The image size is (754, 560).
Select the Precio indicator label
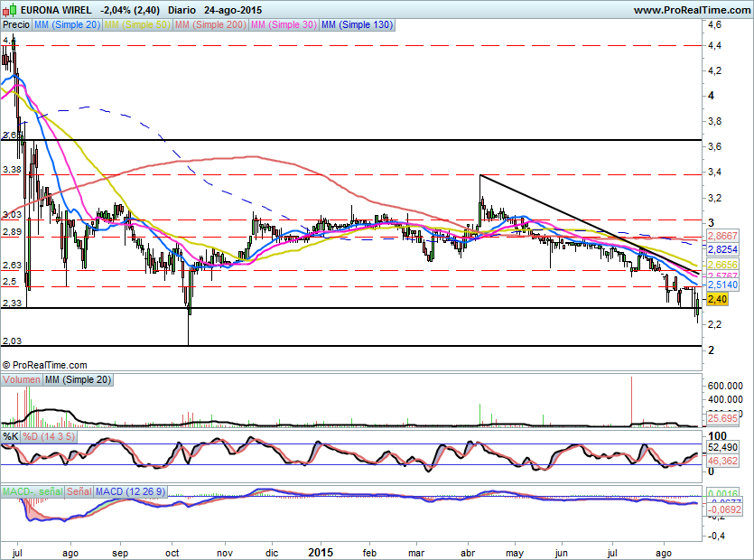click(16, 24)
